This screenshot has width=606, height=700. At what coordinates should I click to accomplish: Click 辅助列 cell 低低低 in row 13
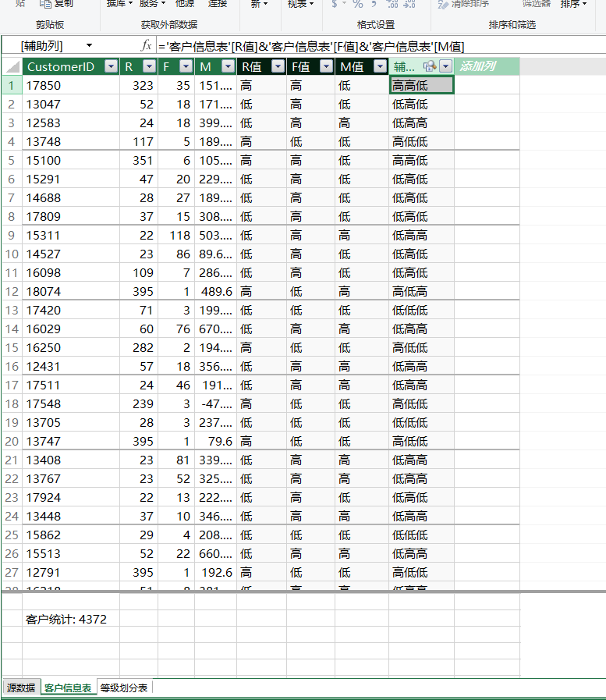coord(421,311)
